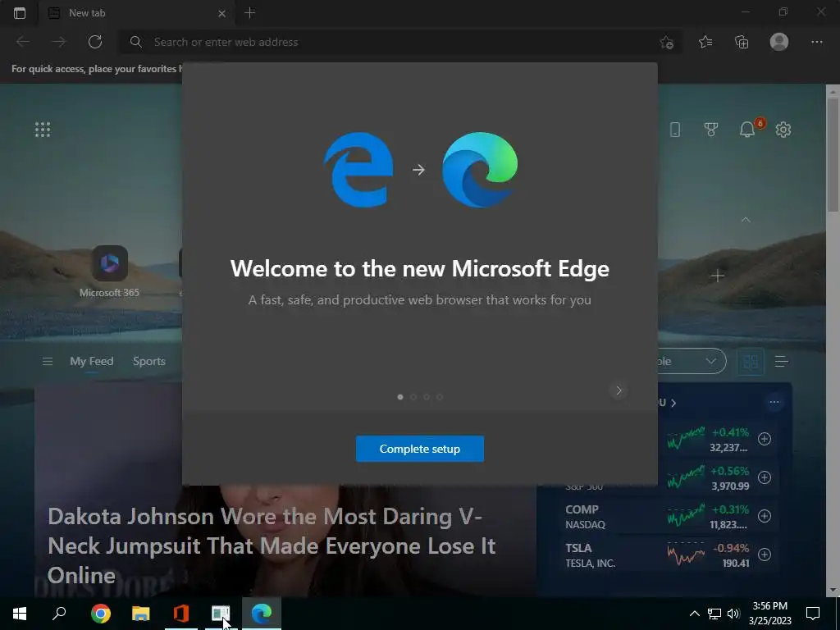
Task: Open notifications bell with 6 badge
Action: point(747,129)
